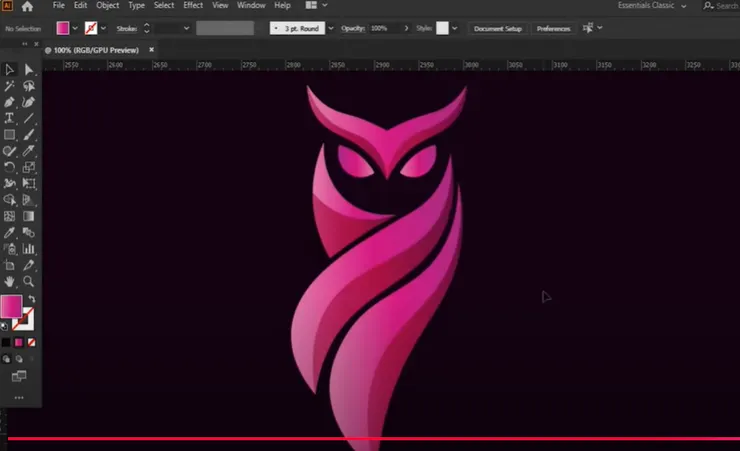Activate the Curvature tool
The height and width of the screenshot is (451, 740).
[x=29, y=102]
